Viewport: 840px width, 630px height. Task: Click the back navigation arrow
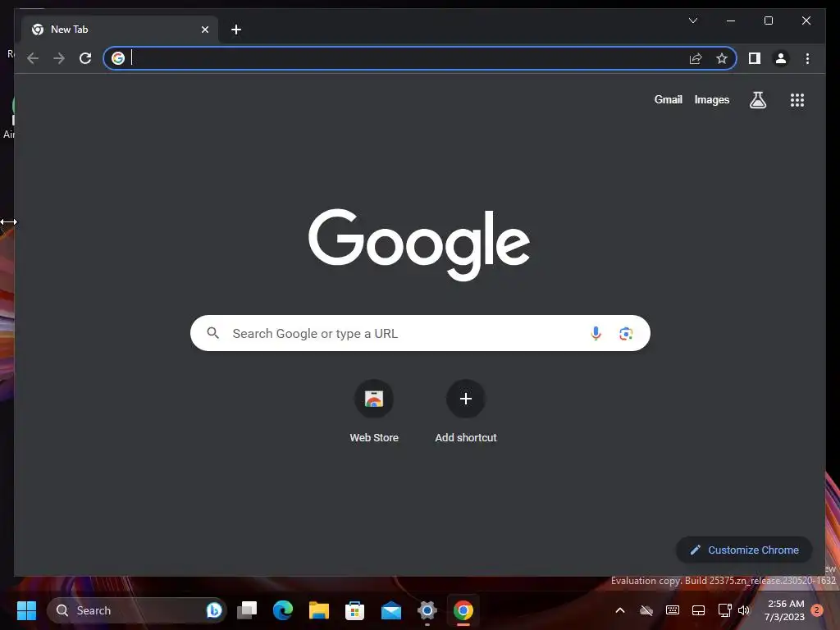pos(33,58)
